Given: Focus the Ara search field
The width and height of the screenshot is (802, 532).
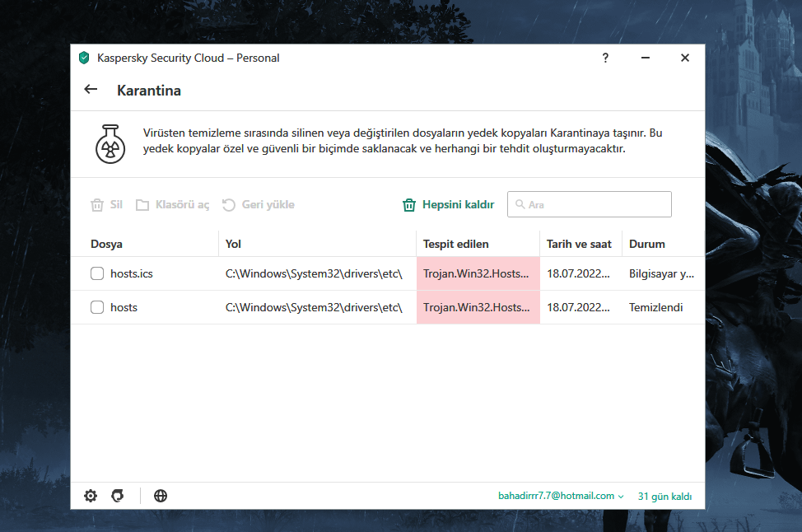Looking at the screenshot, I should 590,204.
